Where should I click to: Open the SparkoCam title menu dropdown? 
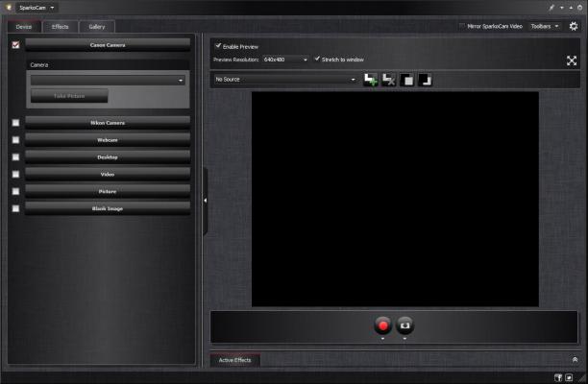pos(37,8)
